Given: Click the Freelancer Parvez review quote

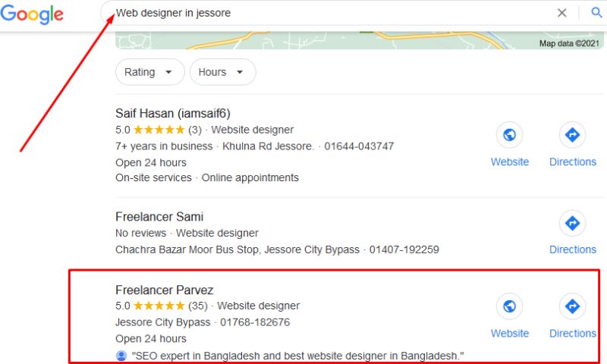Looking at the screenshot, I should (297, 356).
